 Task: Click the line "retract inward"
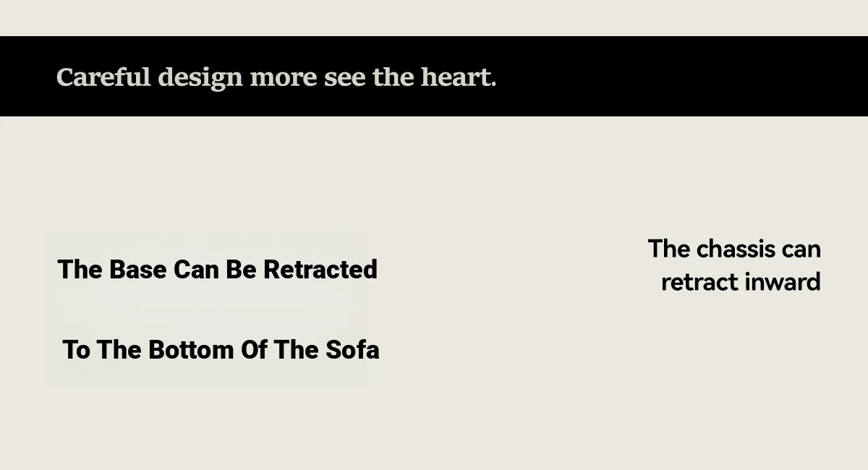pos(741,282)
